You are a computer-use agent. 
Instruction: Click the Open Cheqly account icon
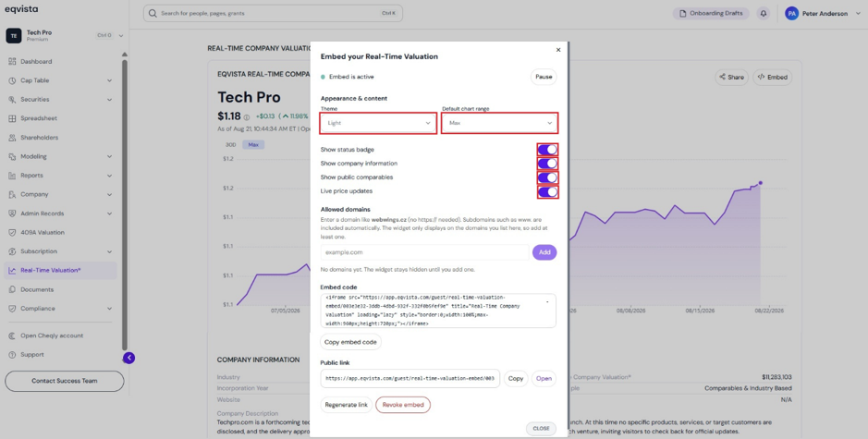coord(12,336)
